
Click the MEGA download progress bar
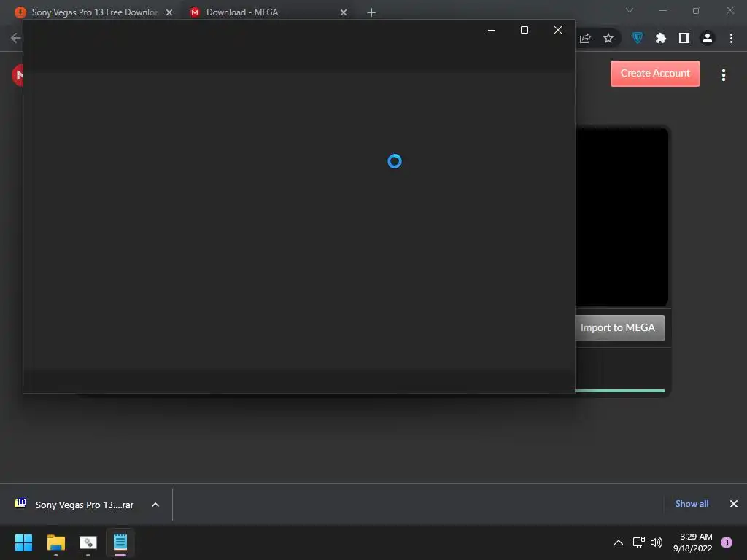tap(620, 391)
